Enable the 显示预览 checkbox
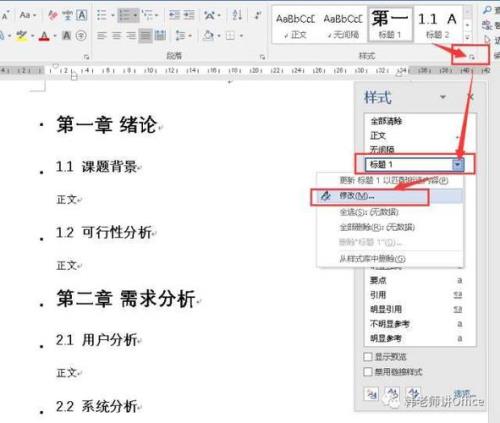Image resolution: width=500 pixels, height=423 pixels. tap(368, 357)
